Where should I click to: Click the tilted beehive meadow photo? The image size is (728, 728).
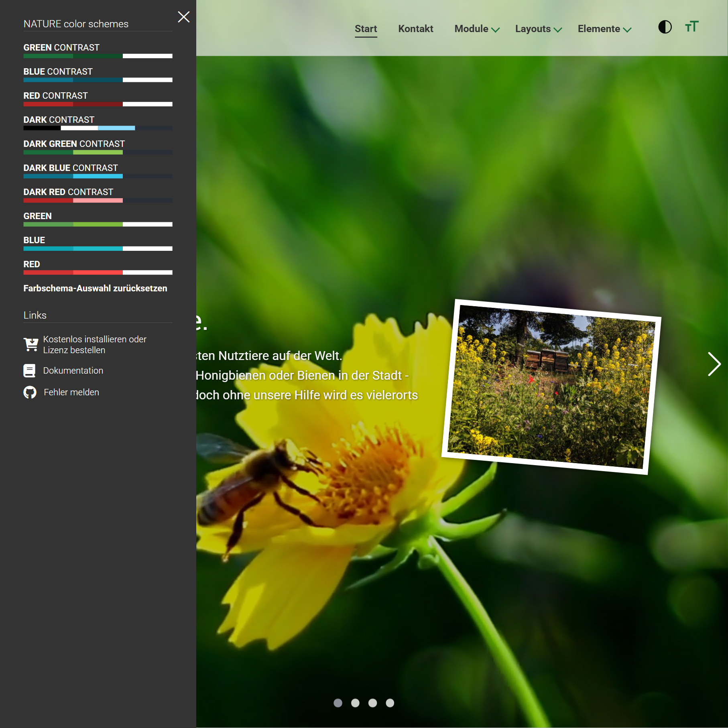pos(551,386)
